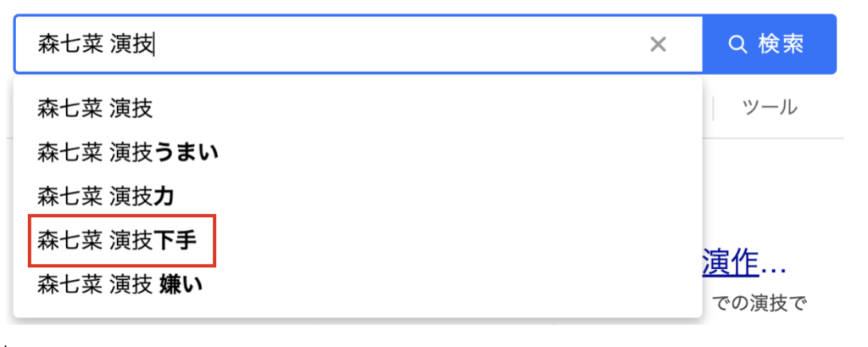The width and height of the screenshot is (868, 347).
Task: Click the bold 力 character in third suggestion
Action: coord(164,196)
